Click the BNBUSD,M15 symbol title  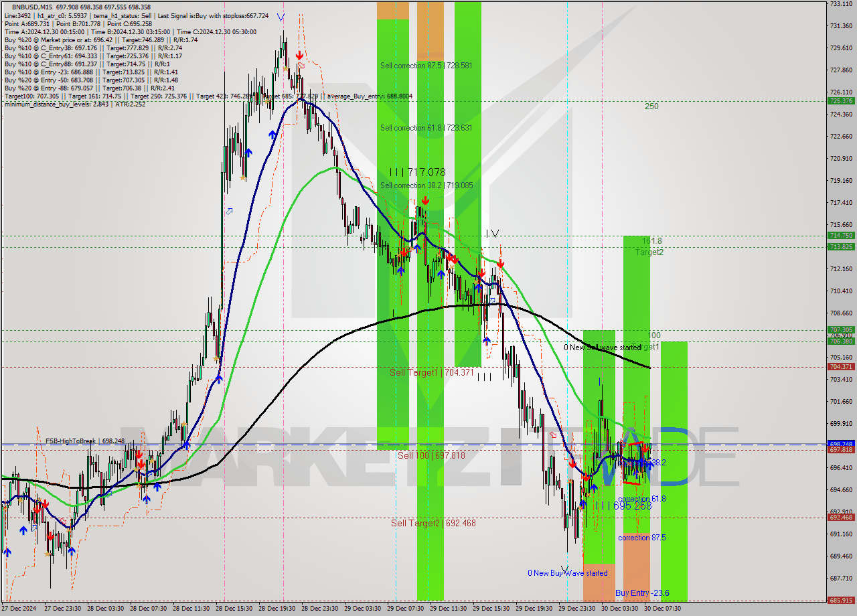(x=32, y=7)
